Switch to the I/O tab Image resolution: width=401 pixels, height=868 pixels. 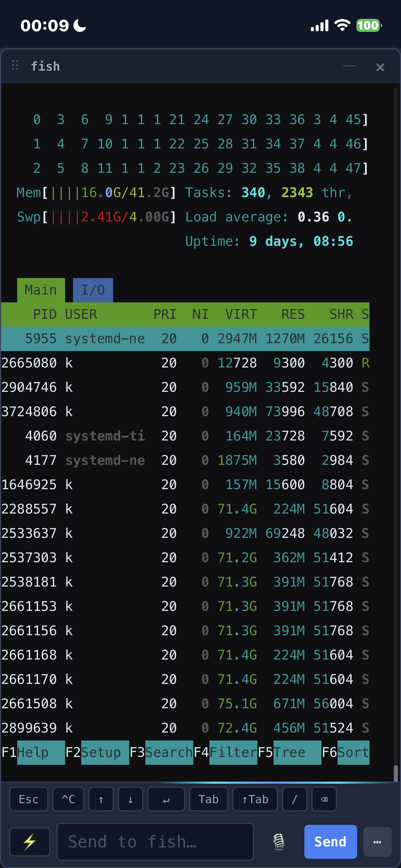[x=93, y=290]
